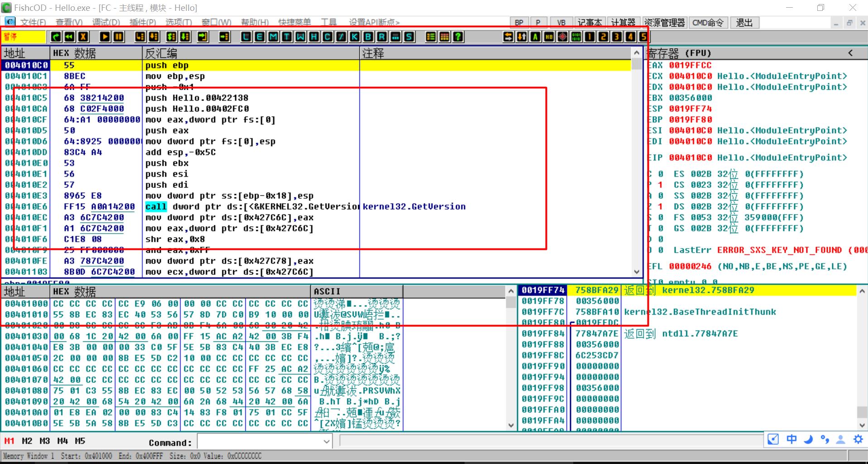Click the numbered 5 toolbar icon

[x=643, y=37]
